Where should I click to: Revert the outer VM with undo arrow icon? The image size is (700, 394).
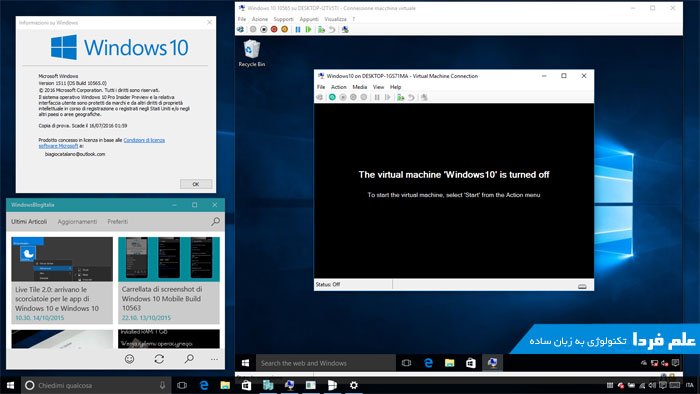click(x=332, y=29)
